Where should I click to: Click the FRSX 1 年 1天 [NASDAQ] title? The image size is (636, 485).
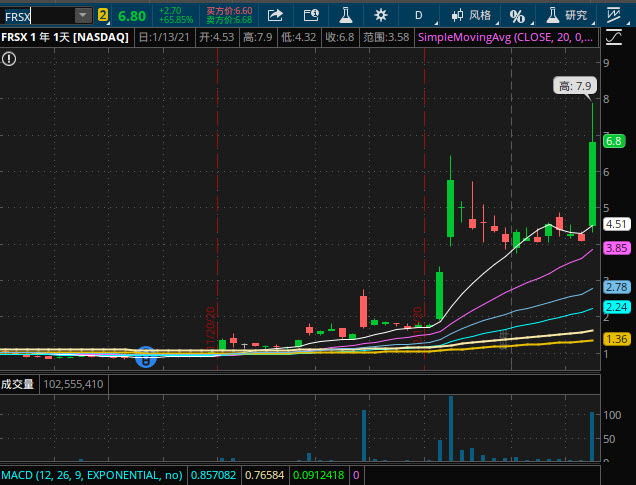click(x=65, y=37)
